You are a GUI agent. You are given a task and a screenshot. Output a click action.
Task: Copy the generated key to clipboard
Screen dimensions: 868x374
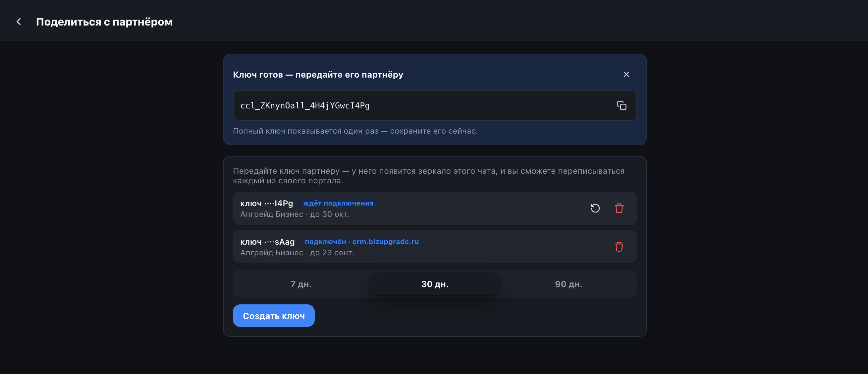[x=621, y=105]
